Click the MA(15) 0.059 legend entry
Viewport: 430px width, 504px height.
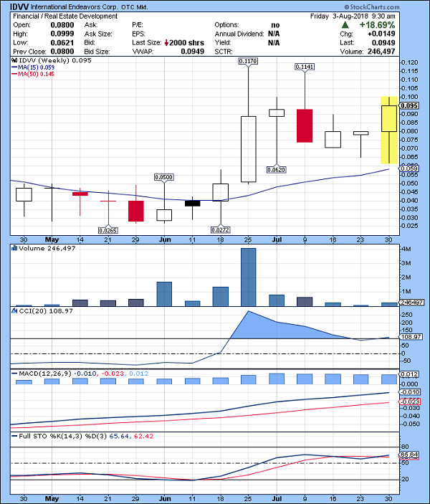click(33, 67)
